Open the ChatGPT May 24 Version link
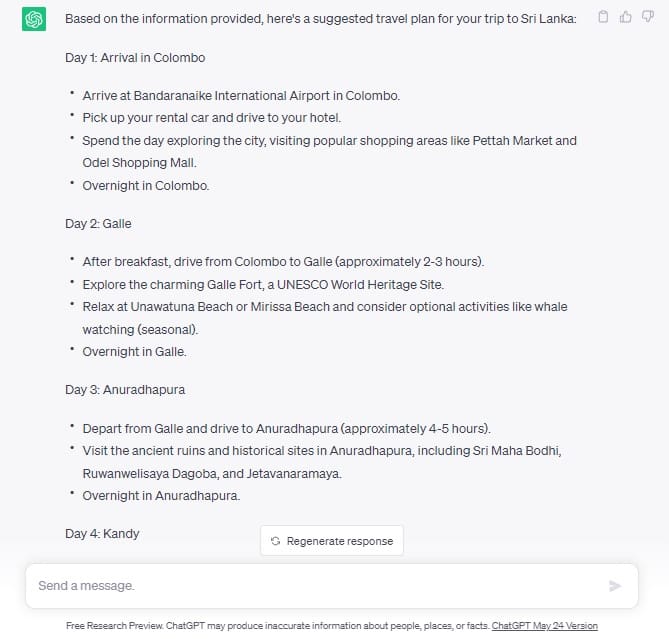 (x=544, y=626)
